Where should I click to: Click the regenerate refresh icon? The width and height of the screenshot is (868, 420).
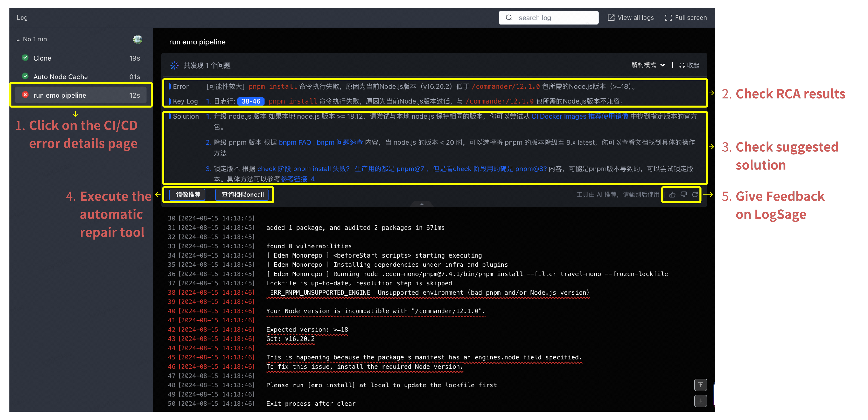695,195
